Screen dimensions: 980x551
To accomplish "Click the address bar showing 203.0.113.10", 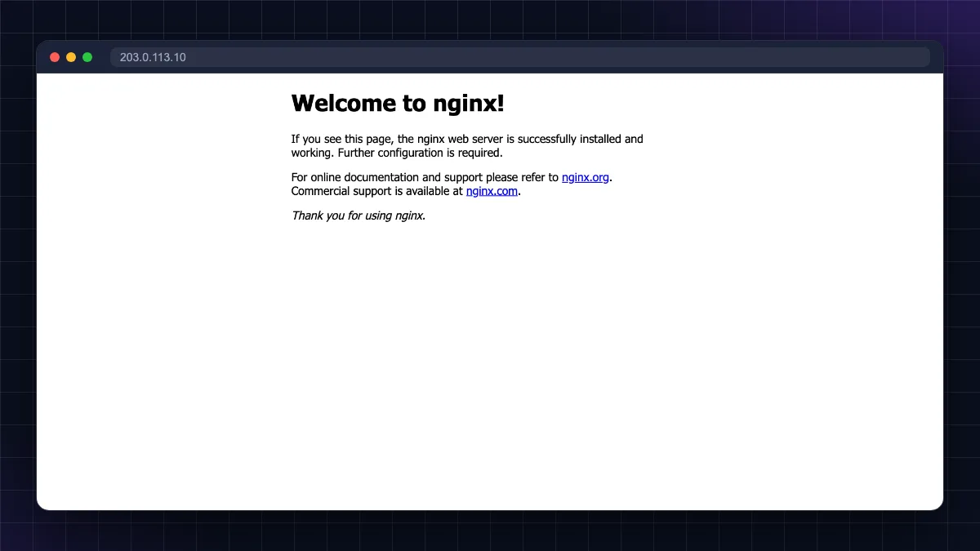I will pos(520,57).
